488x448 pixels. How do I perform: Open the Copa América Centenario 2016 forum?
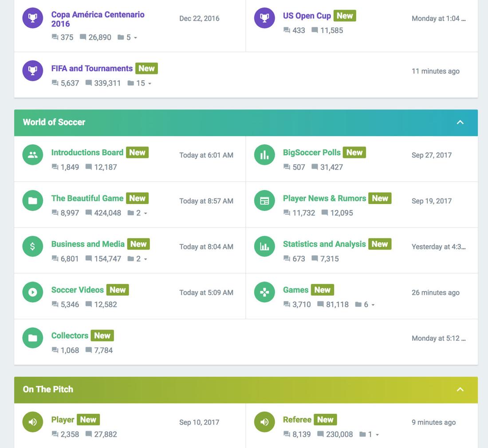98,19
